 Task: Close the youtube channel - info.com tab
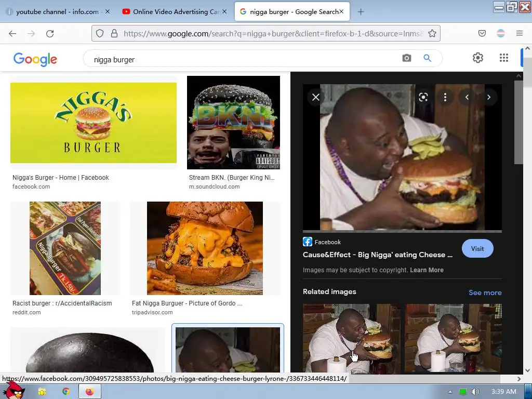coord(107,11)
